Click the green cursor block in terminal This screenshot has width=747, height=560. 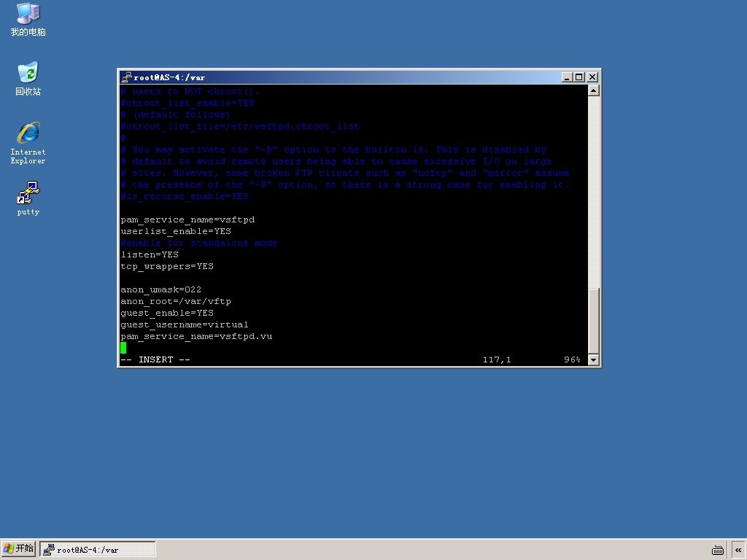pos(123,348)
